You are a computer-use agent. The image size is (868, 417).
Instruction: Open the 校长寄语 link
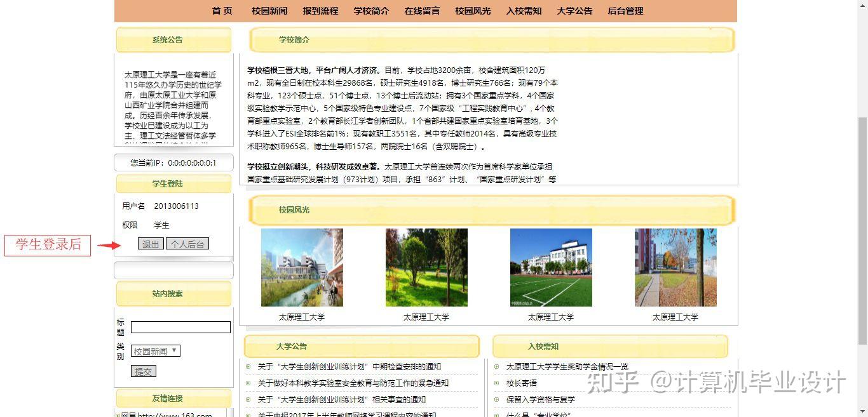pyautogui.click(x=521, y=383)
